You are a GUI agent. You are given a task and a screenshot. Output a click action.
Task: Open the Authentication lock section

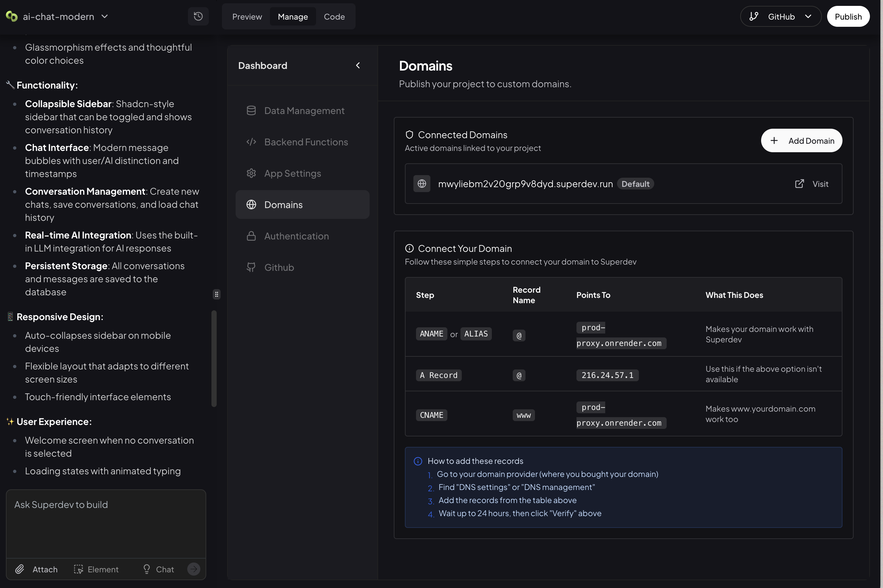tap(296, 236)
